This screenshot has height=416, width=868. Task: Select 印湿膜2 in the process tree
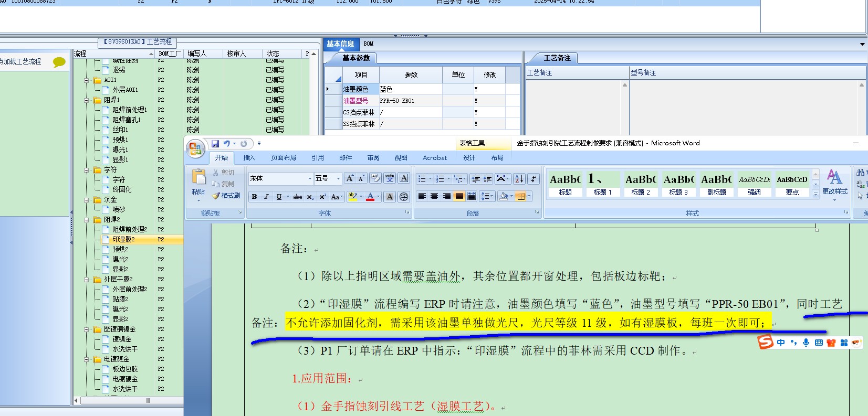pyautogui.click(x=123, y=239)
